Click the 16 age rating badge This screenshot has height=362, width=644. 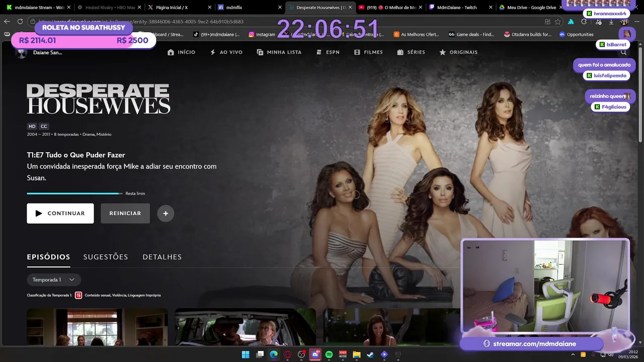click(x=78, y=295)
